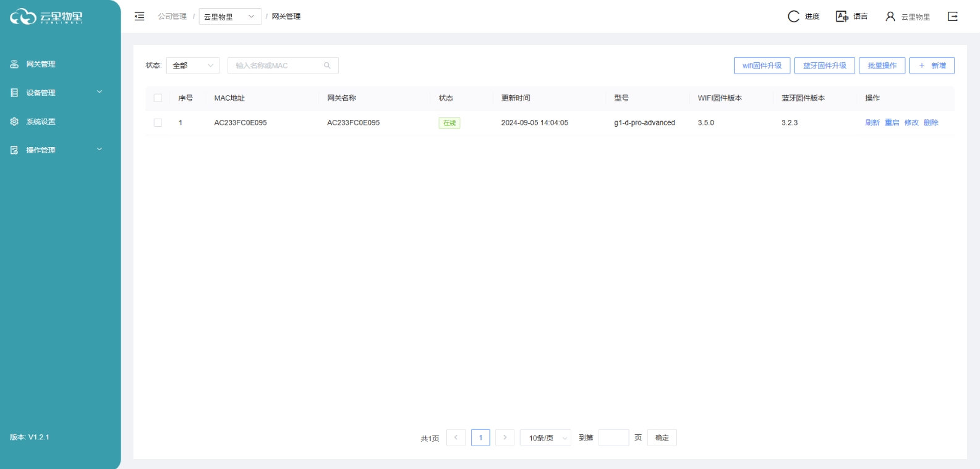Open the language (语言) switch icon
Image resolution: width=980 pixels, height=469 pixels.
point(842,17)
